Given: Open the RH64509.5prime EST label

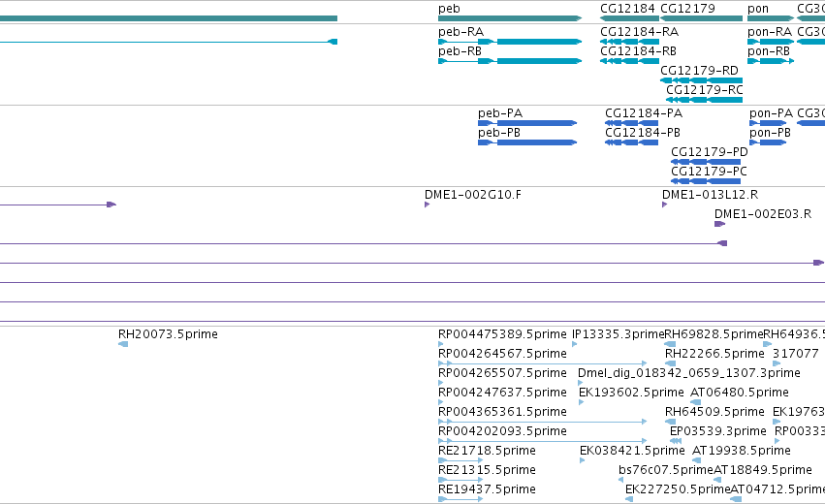Looking at the screenshot, I should [714, 412].
